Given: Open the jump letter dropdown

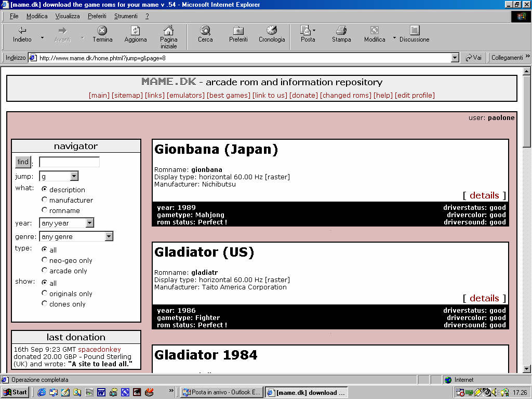Looking at the screenshot, I should point(74,176).
